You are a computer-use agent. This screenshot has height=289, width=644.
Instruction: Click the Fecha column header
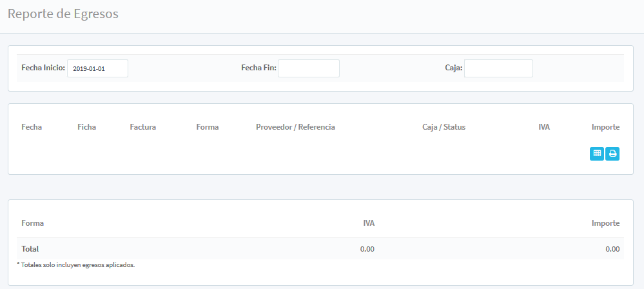[x=32, y=127]
